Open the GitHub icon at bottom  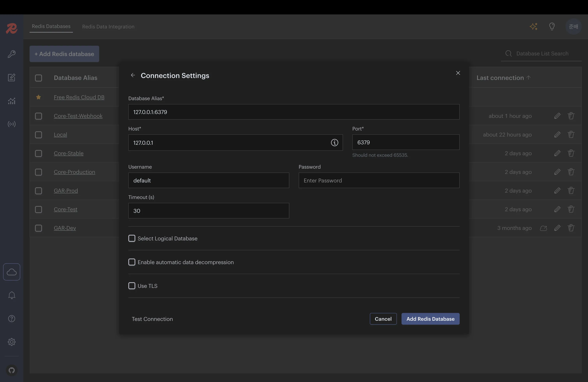[x=12, y=370]
